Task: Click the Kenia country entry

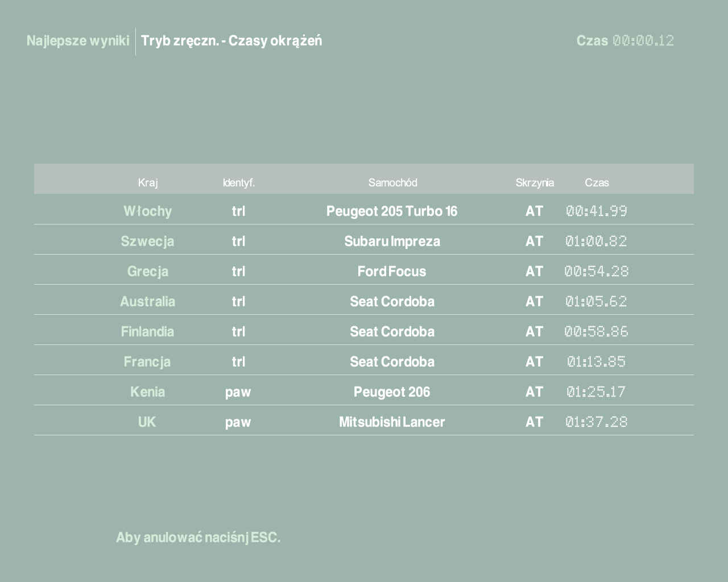Action: pyautogui.click(x=147, y=392)
